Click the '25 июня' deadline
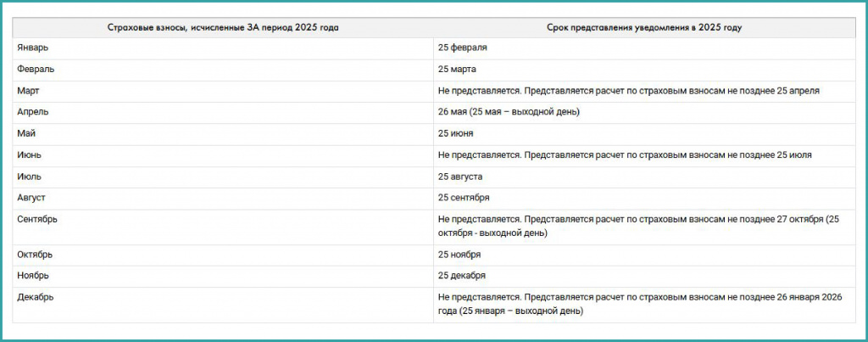Viewport: 868px width, 342px height. 455,134
